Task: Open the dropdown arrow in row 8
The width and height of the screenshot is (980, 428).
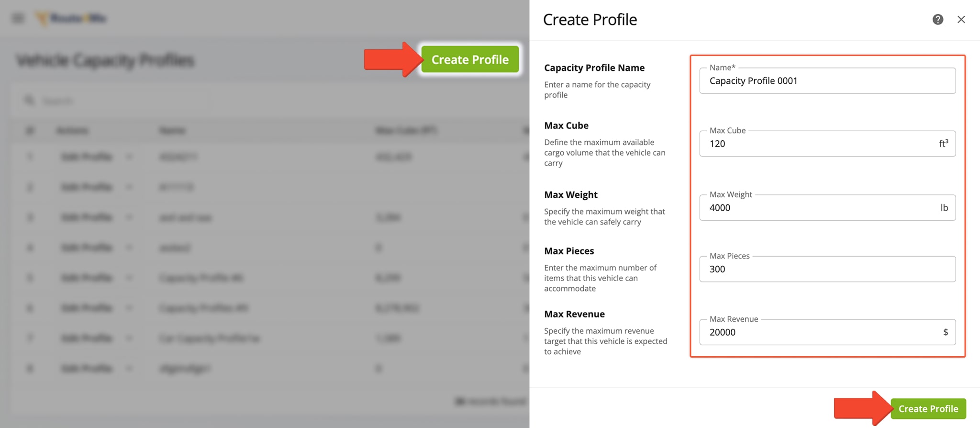Action: (129, 368)
